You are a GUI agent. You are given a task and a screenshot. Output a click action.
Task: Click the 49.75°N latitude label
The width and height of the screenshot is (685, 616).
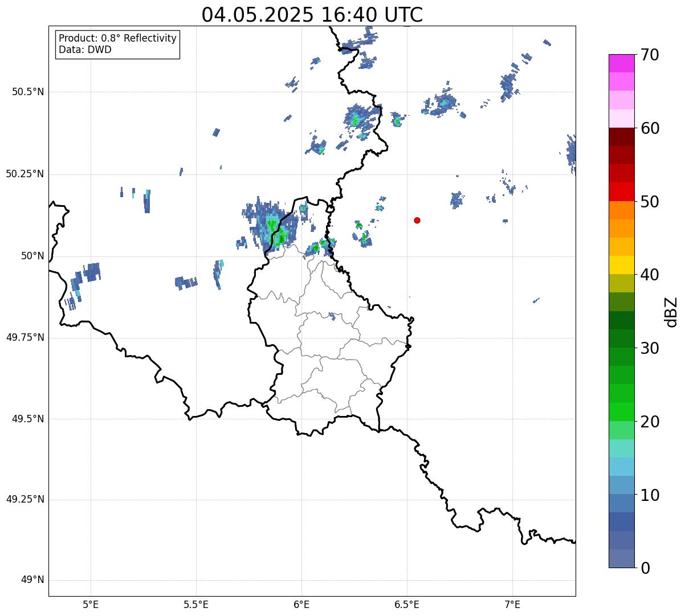25,337
